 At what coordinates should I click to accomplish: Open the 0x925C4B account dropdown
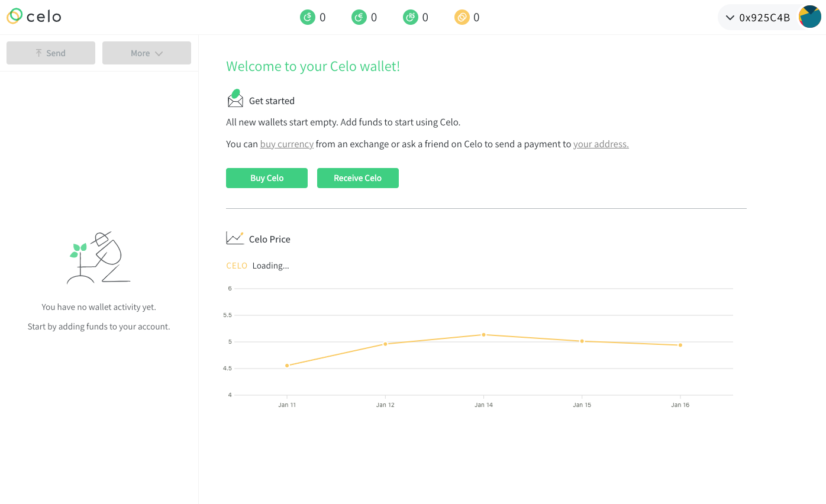(759, 18)
